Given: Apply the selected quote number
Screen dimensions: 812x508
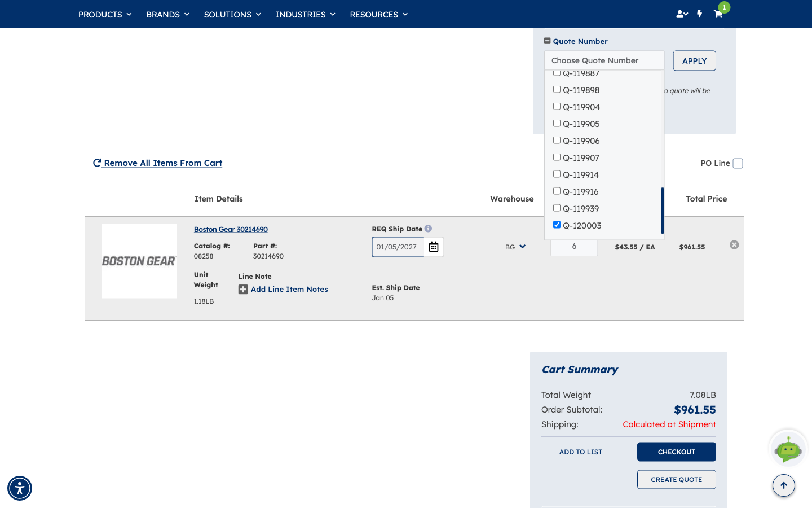Looking at the screenshot, I should (694, 61).
